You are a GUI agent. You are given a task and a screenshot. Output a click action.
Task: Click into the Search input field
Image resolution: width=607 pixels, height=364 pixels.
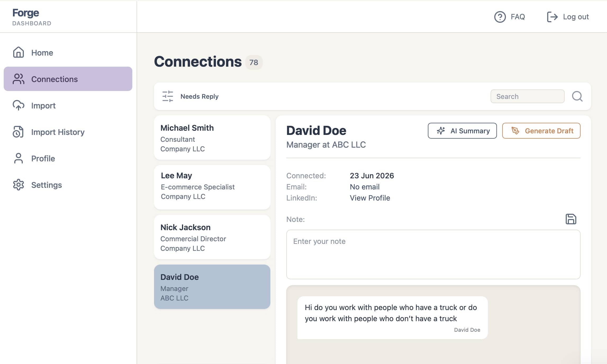click(527, 96)
